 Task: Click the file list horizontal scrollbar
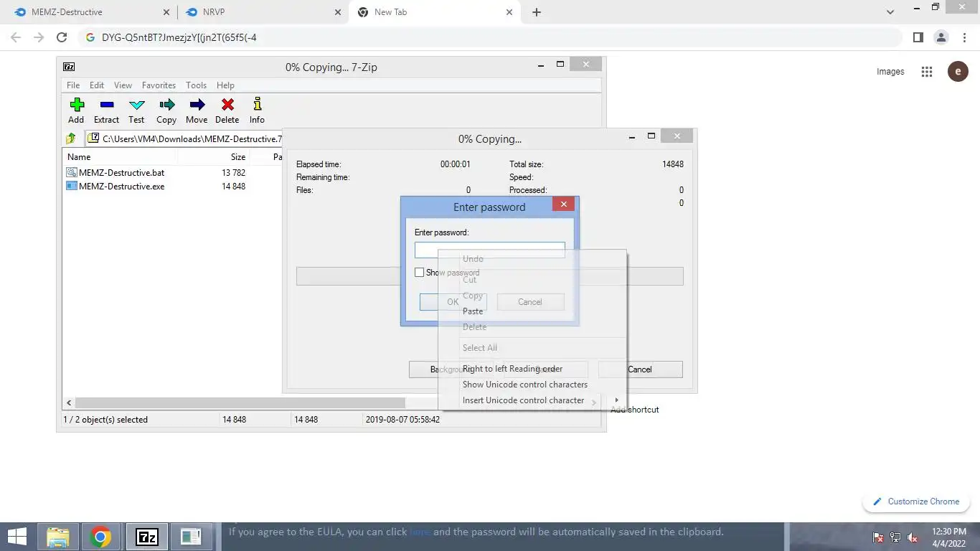240,403
